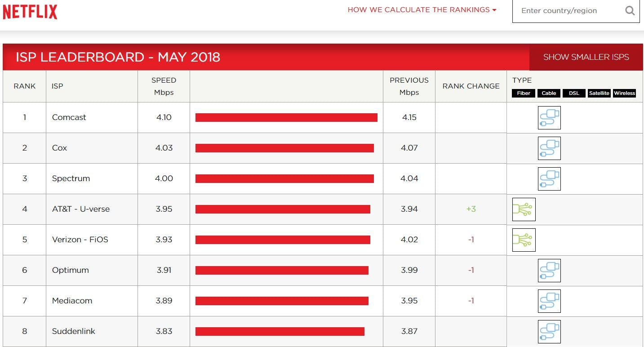Screen dimensions: 644x347
Task: Click the Optimum ISP name
Action: coord(71,270)
